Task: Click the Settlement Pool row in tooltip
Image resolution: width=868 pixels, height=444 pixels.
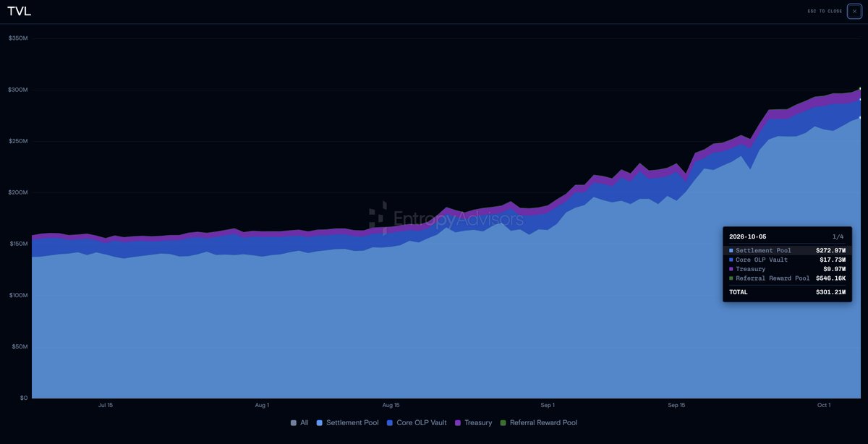Action: 787,250
